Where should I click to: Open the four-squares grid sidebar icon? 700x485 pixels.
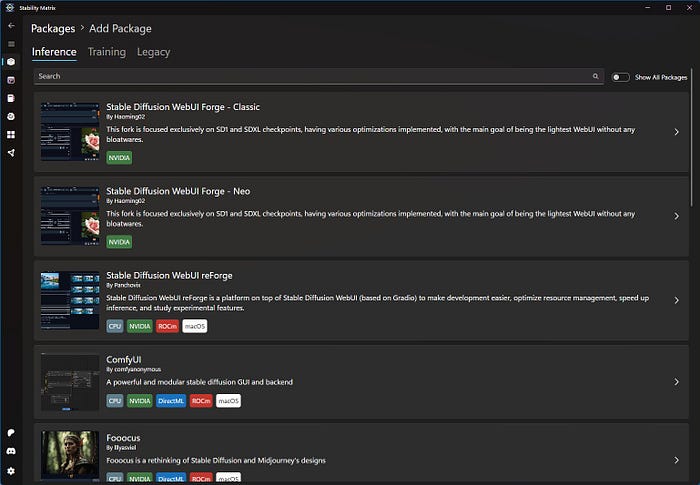coord(11,134)
